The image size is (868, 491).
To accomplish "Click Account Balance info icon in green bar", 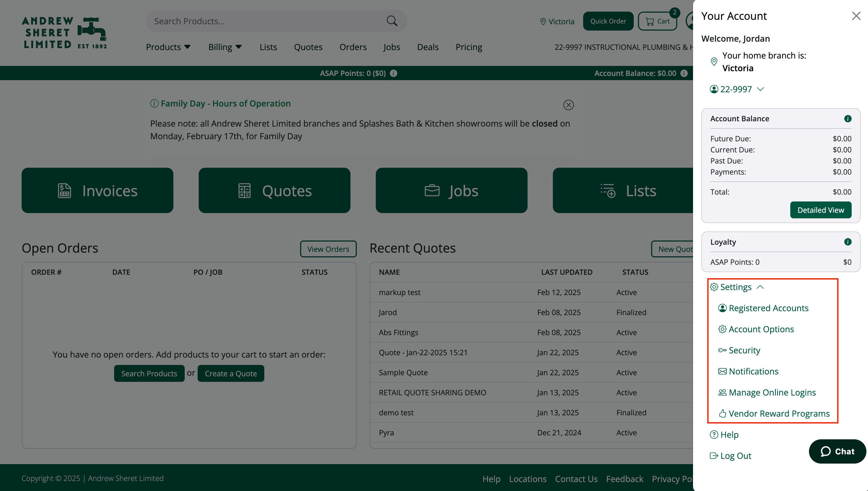I will tap(684, 73).
